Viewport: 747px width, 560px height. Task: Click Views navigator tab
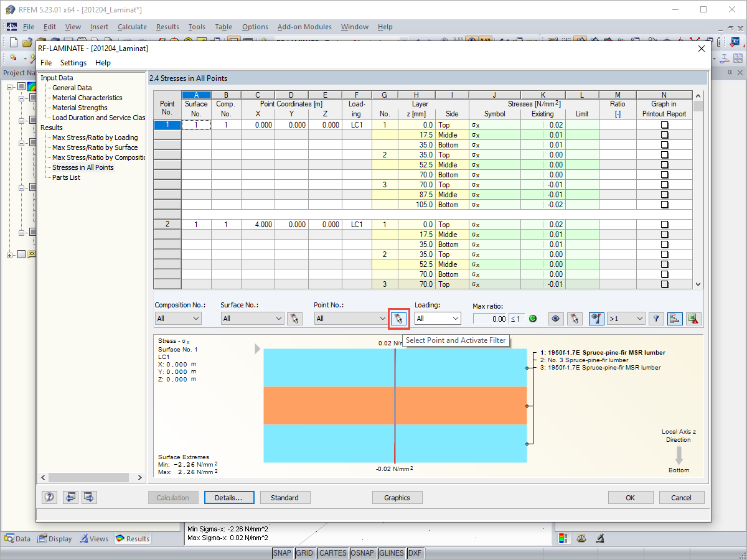95,539
